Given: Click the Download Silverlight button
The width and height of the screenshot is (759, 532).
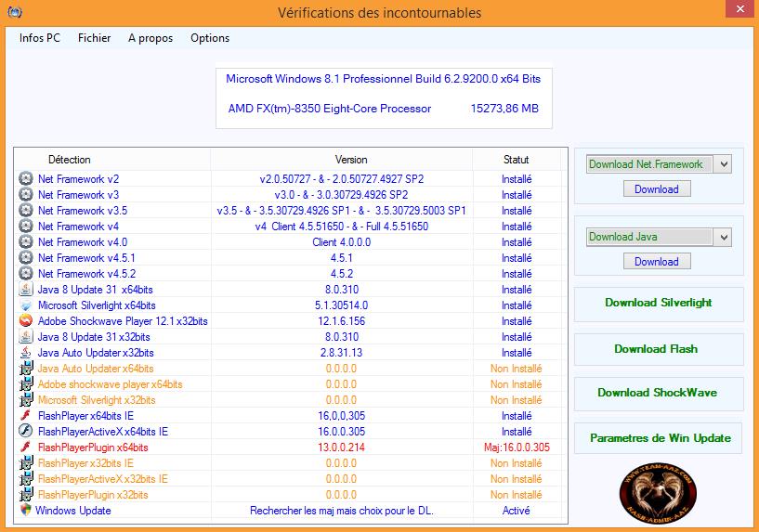Looking at the screenshot, I should (659, 304).
